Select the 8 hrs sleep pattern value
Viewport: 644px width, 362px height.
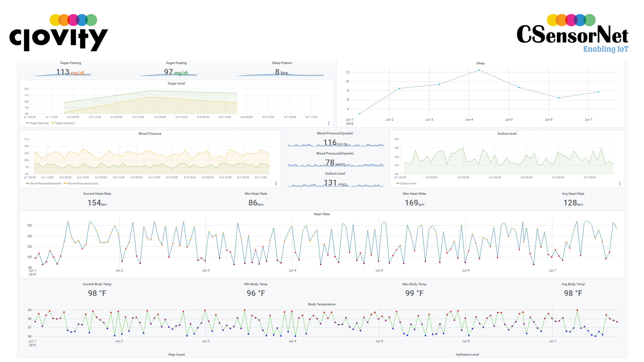coord(282,72)
